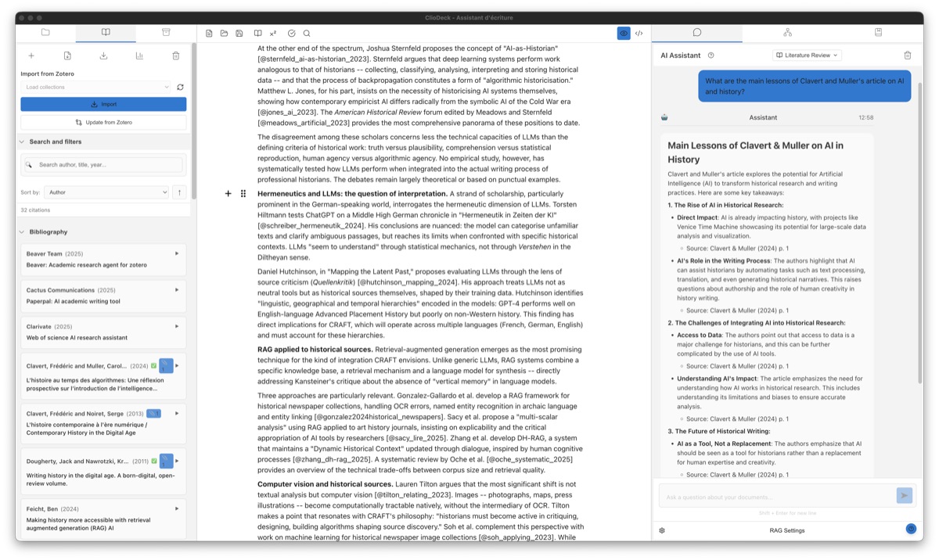Click '32 citations' count text
This screenshot has height=560, width=939.
(x=35, y=210)
